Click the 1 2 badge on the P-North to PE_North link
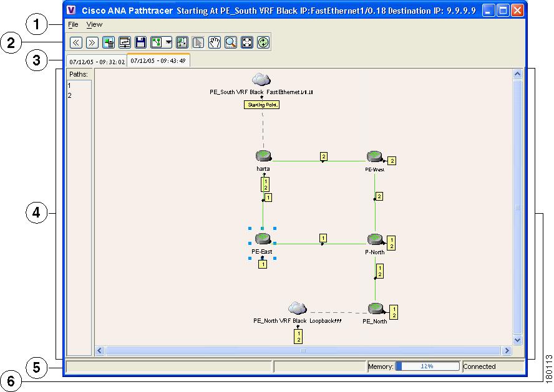 379,271
